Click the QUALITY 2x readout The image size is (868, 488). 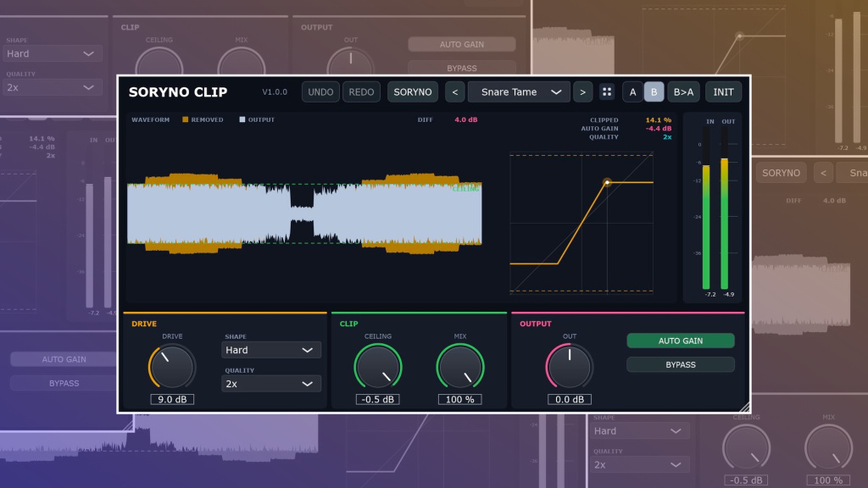(x=631, y=136)
